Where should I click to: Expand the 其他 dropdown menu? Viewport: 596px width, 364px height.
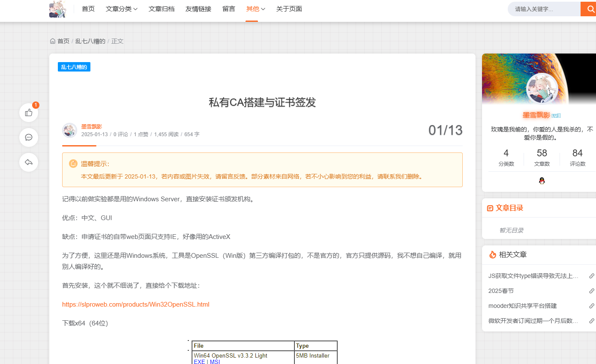pos(255,9)
